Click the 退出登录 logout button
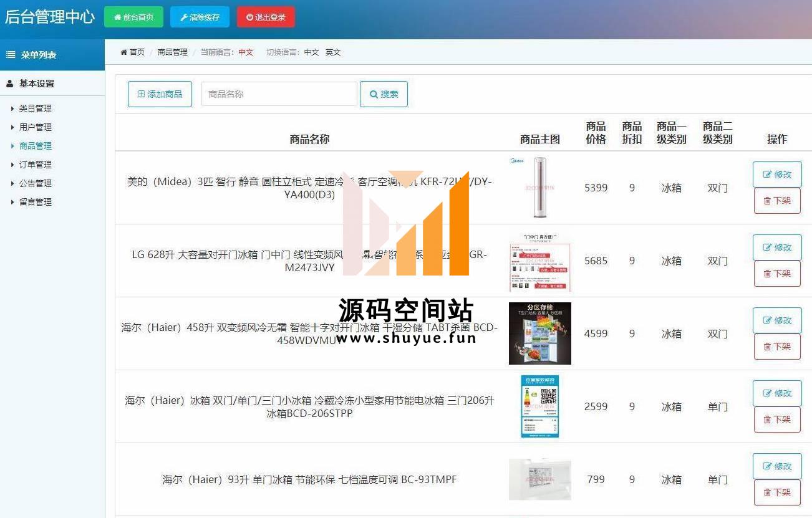The width and height of the screenshot is (812, 518). [x=266, y=17]
